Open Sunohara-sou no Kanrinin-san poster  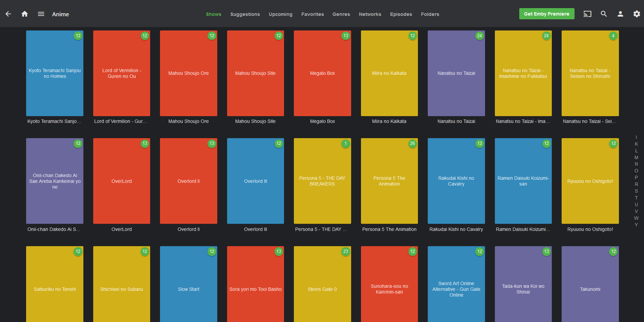[x=389, y=284]
